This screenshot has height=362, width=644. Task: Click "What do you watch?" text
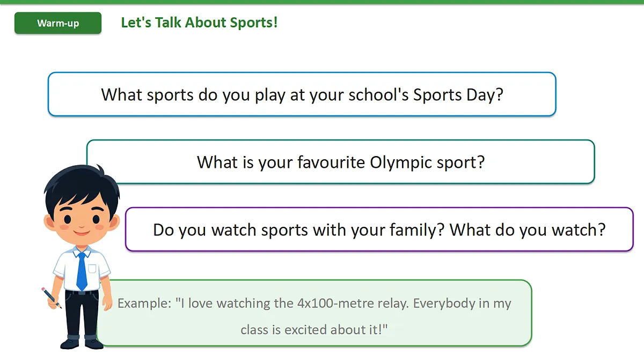528,230
